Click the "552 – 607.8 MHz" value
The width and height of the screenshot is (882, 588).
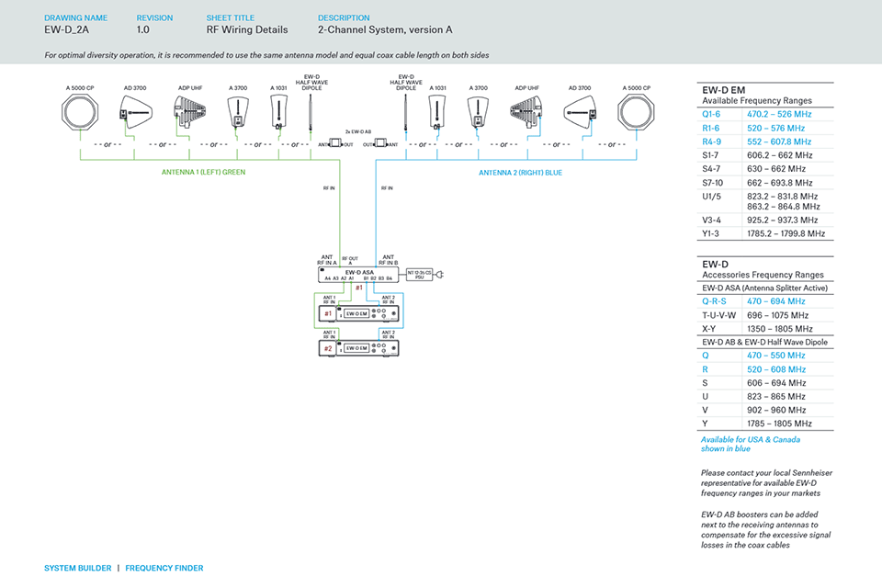tap(779, 141)
